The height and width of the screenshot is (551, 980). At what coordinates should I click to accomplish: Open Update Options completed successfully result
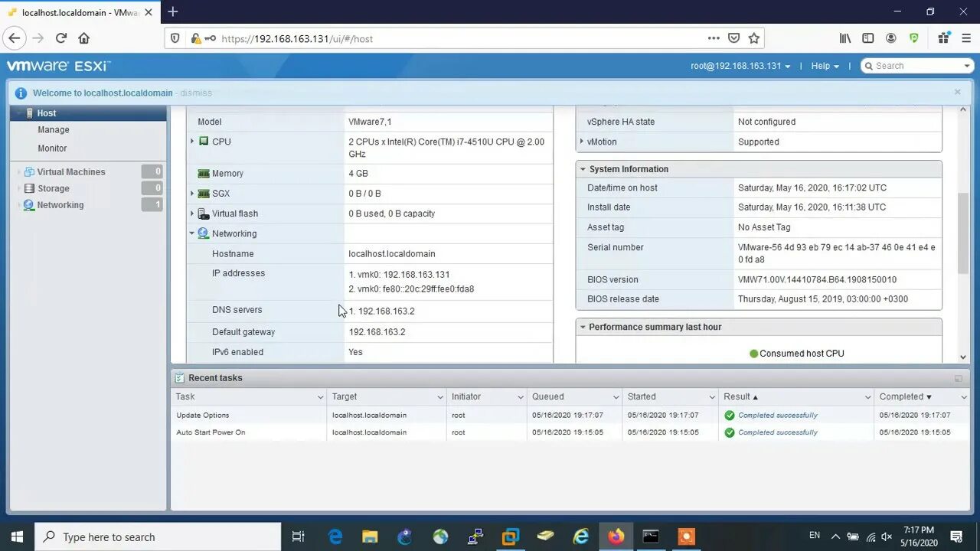(x=778, y=415)
